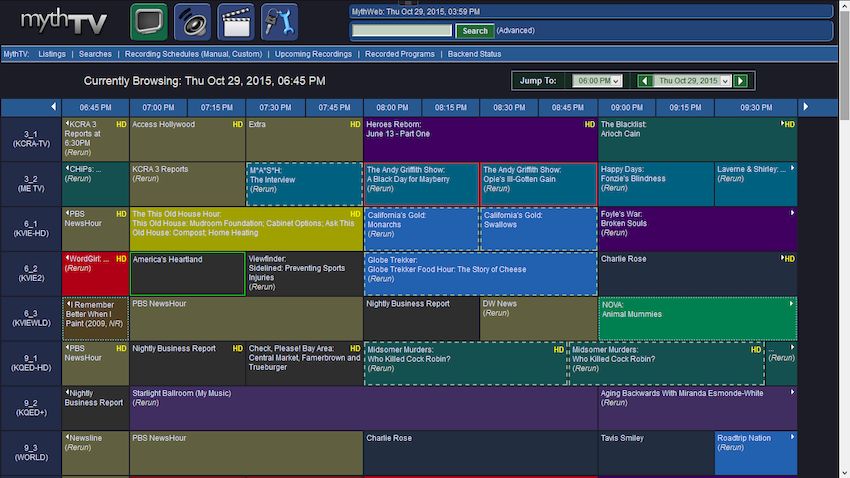
Task: Open Viewfinder: Sidelined program
Action: click(304, 274)
